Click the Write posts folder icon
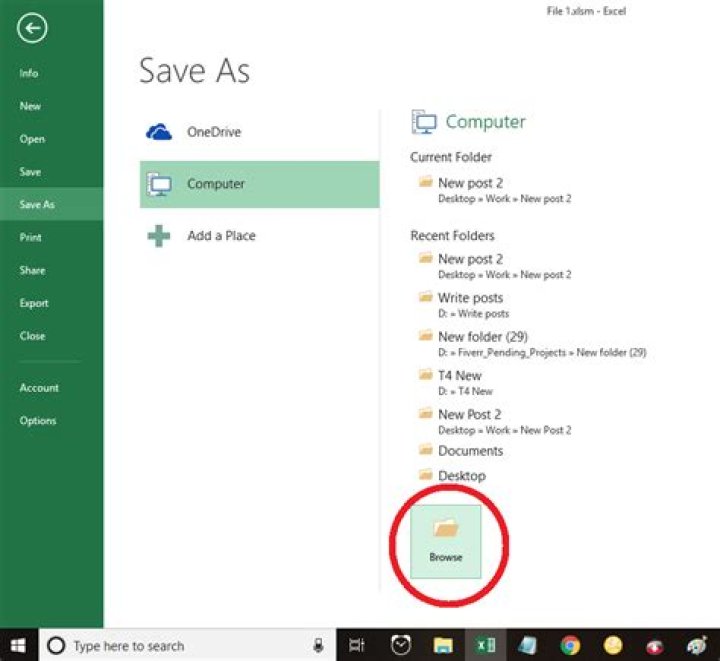The image size is (720, 661). 425,297
